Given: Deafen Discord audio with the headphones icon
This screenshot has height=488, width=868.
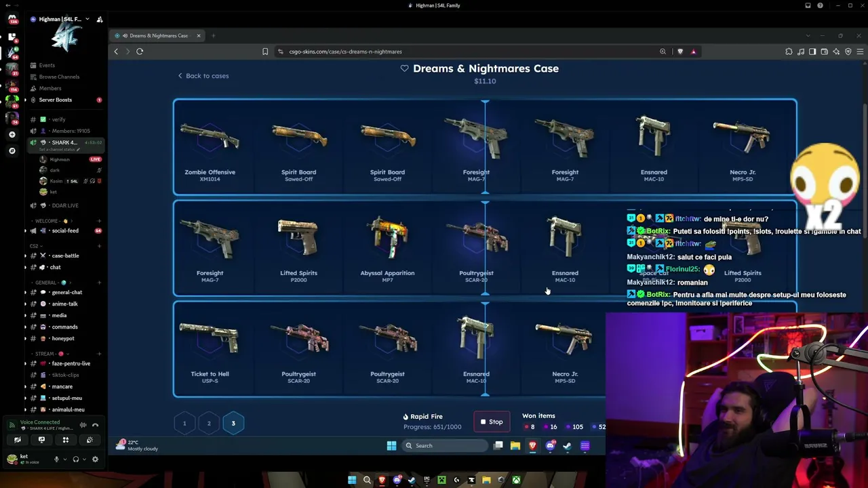Looking at the screenshot, I should [x=75, y=459].
